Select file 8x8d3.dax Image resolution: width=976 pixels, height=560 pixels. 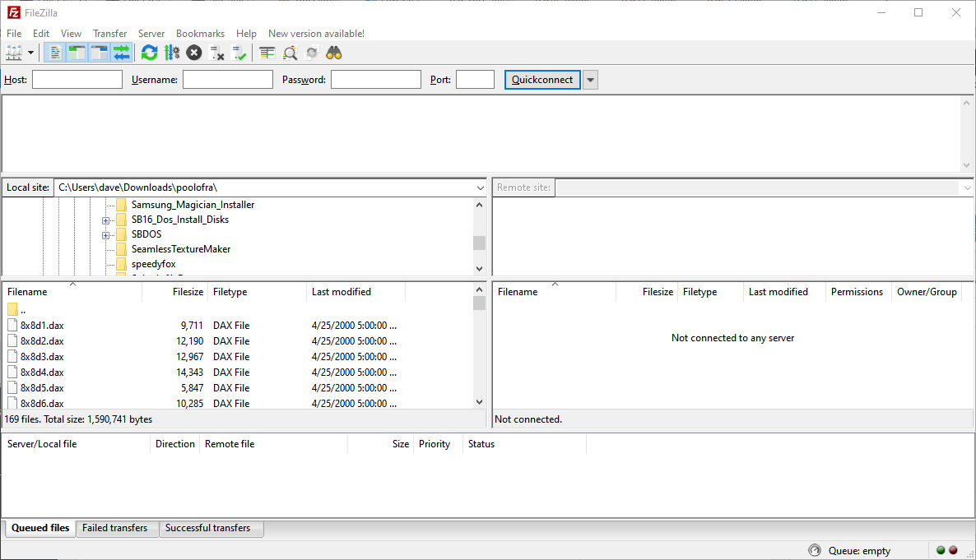tap(42, 357)
